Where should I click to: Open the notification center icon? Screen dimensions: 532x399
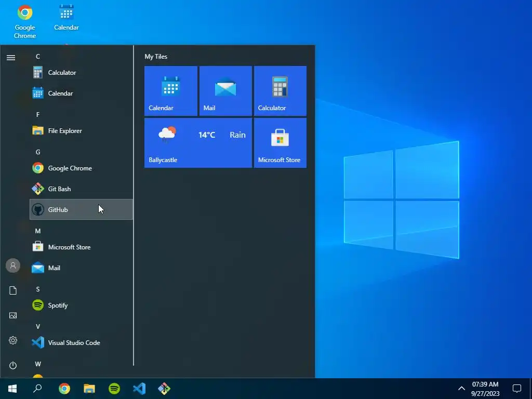point(517,389)
